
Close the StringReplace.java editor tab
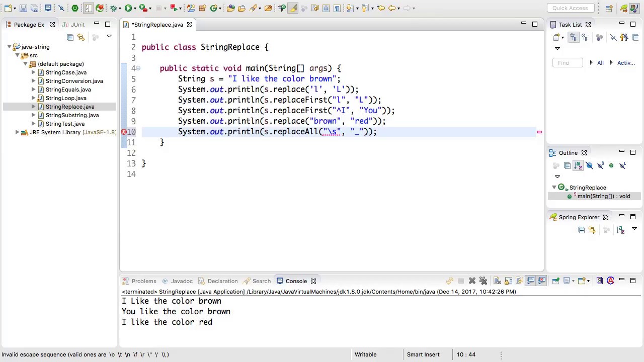click(190, 25)
